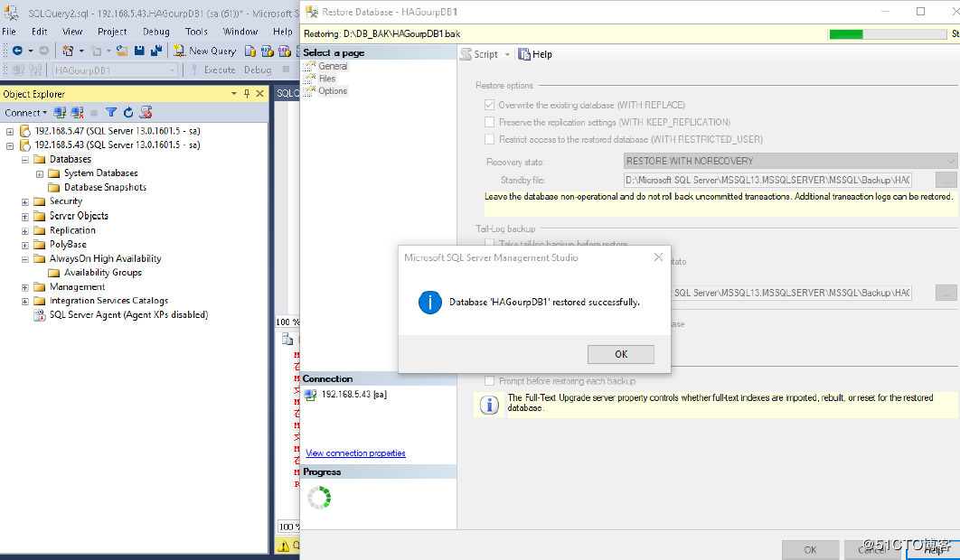This screenshot has height=560, width=960.
Task: Open the Project menu
Action: pyautogui.click(x=112, y=32)
